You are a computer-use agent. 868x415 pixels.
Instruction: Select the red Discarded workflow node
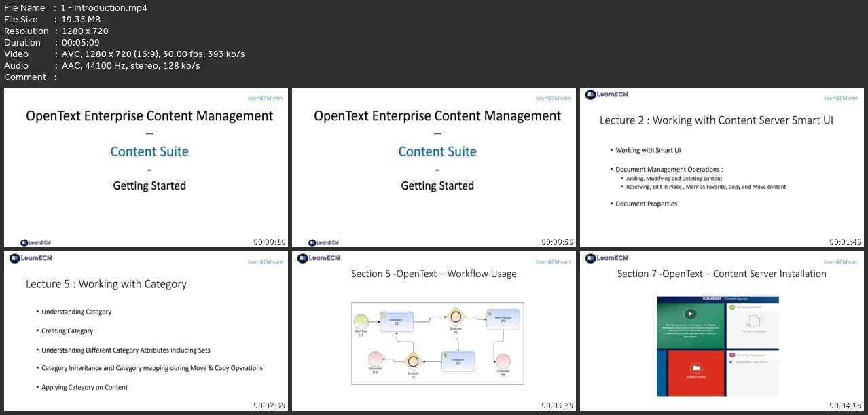[x=376, y=360]
